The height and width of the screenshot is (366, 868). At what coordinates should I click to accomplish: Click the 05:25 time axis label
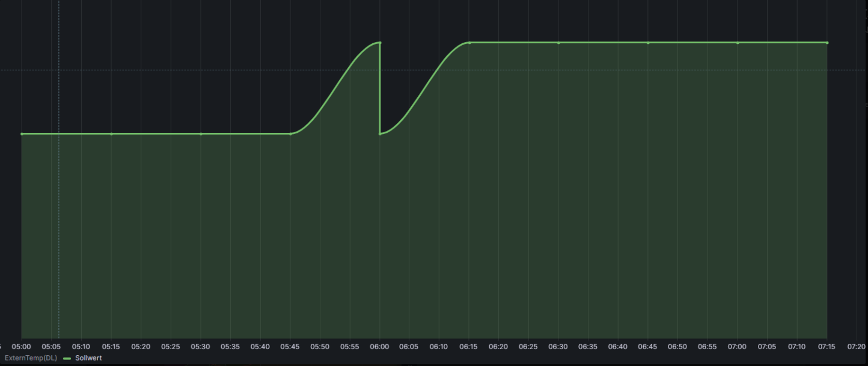click(x=171, y=347)
